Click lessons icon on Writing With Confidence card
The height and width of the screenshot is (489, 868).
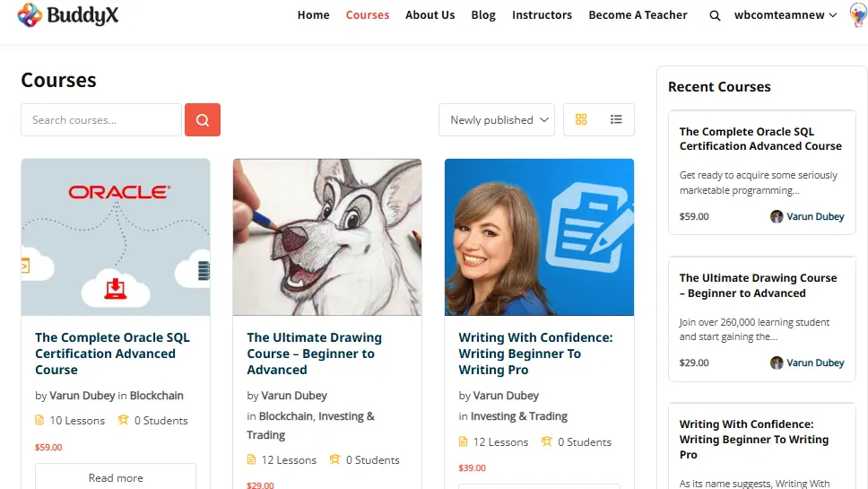tap(463, 441)
